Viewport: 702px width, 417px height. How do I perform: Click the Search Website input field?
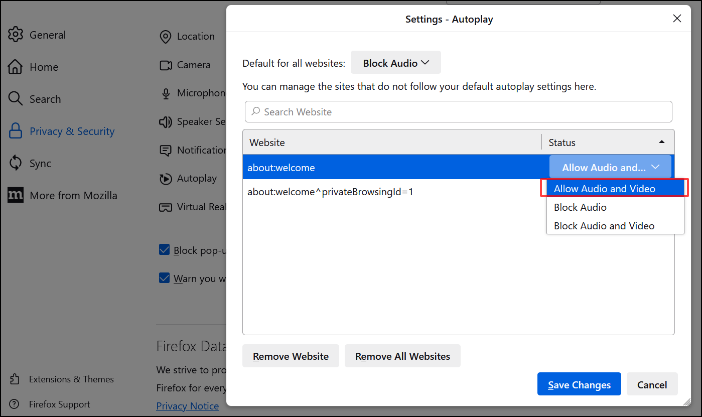click(x=458, y=112)
